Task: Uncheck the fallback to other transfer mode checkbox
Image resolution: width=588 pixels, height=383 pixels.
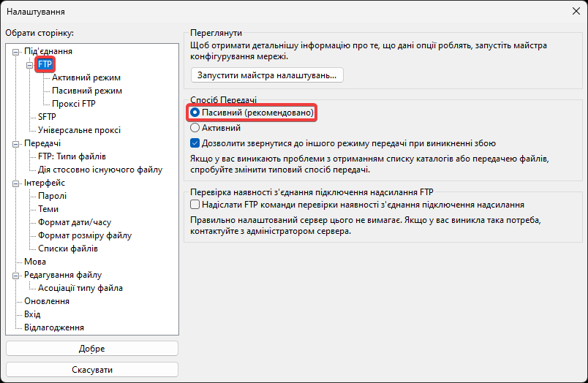Action: click(x=195, y=143)
